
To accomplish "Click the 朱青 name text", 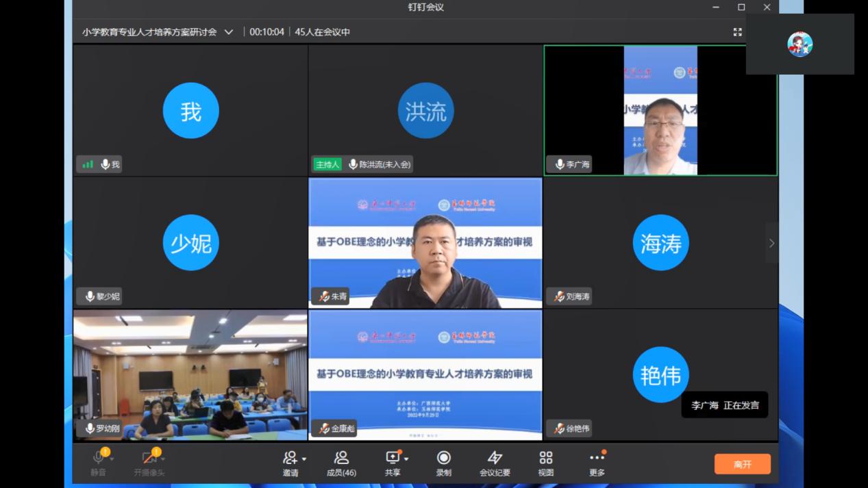I will click(x=339, y=296).
